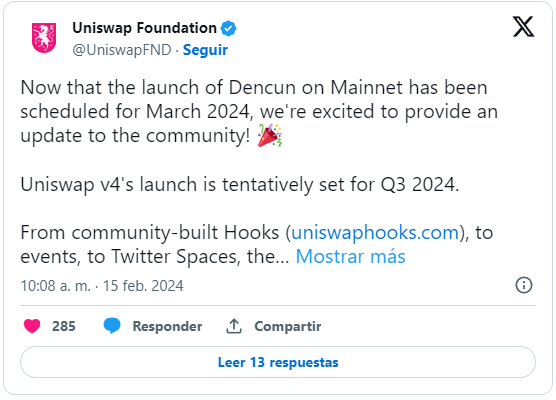
Task: Click the blue reply speech bubble icon
Action: pos(112,326)
